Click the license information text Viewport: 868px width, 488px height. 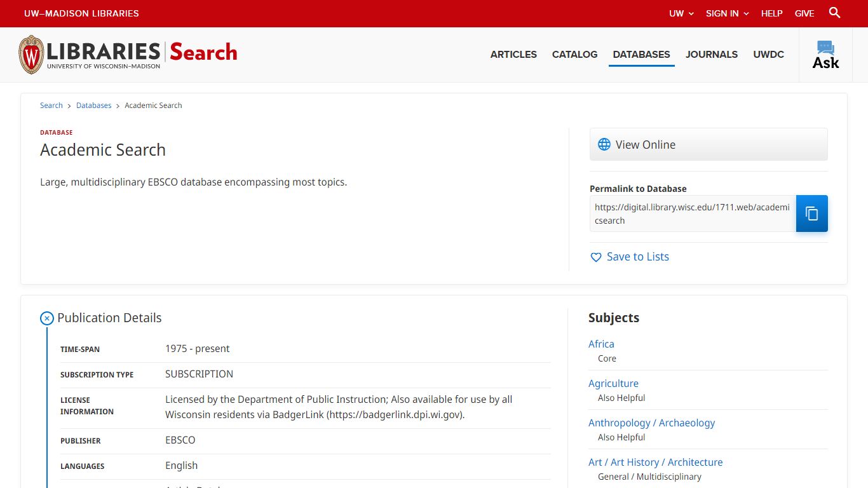(x=339, y=407)
